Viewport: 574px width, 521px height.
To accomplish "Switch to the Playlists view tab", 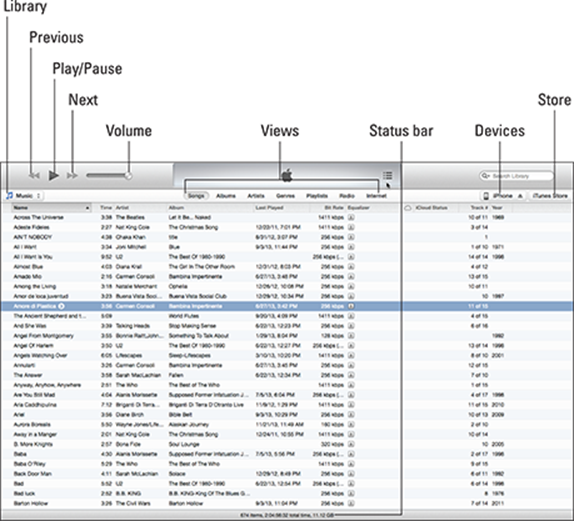I will pyautogui.click(x=317, y=196).
